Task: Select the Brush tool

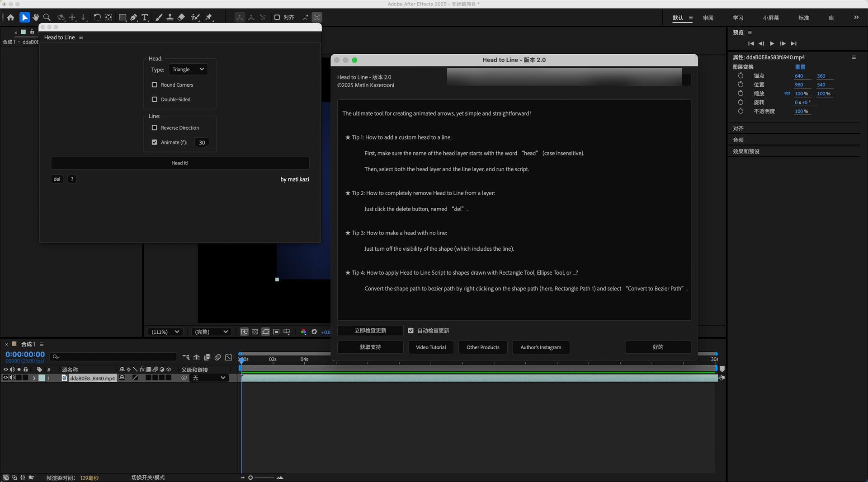Action: (159, 18)
